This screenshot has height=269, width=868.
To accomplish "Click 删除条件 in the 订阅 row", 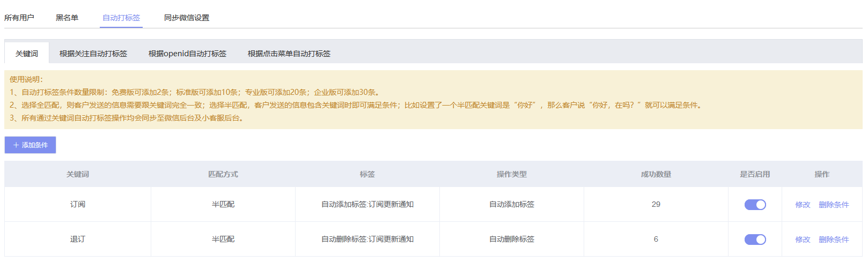I will (x=834, y=205).
